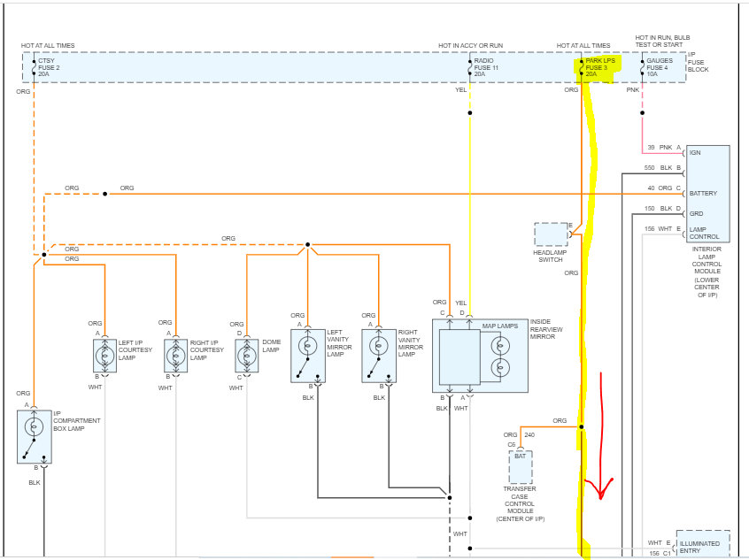Click the RADIO FUSE 11 20A label
Image resolution: width=749 pixels, height=560 pixels.
(x=486, y=67)
